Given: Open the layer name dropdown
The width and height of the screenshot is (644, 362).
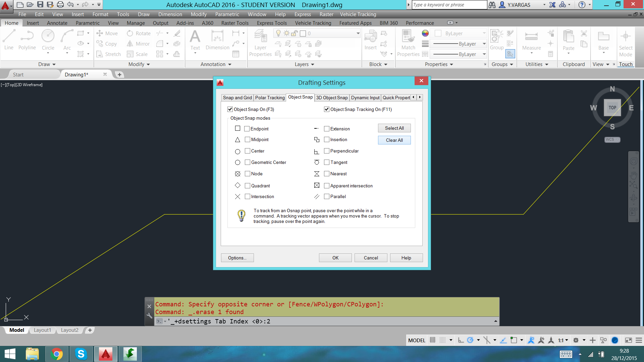Looking at the screenshot, I should pos(358,33).
